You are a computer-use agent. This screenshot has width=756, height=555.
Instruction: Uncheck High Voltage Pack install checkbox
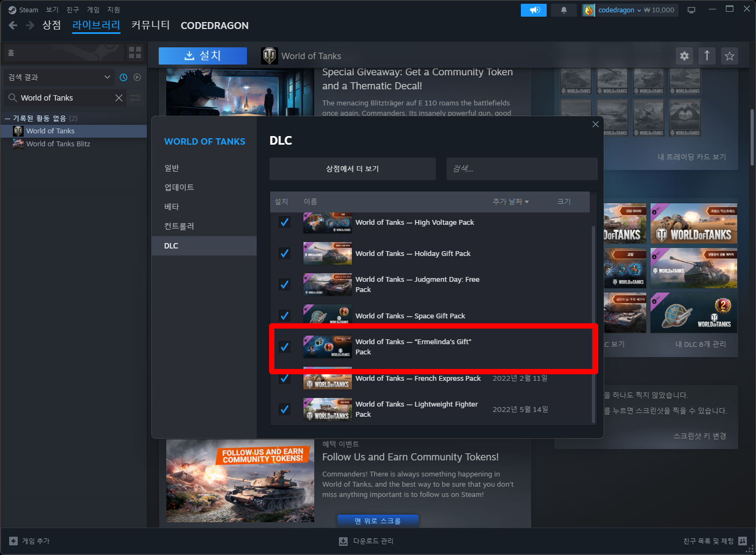click(x=285, y=222)
